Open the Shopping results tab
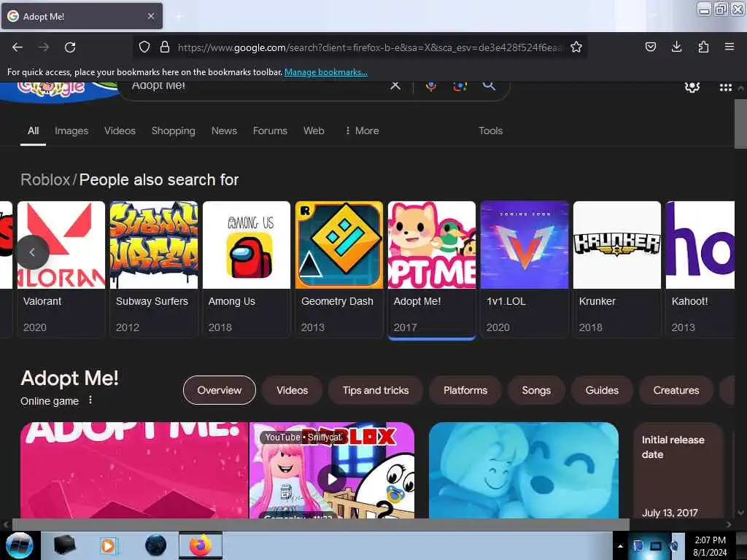 tap(174, 131)
